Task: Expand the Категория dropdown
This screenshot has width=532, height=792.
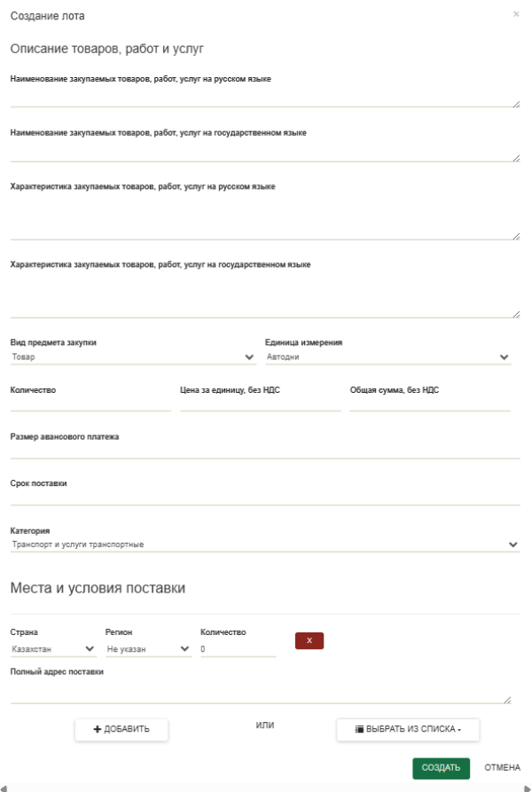Action: [264, 545]
